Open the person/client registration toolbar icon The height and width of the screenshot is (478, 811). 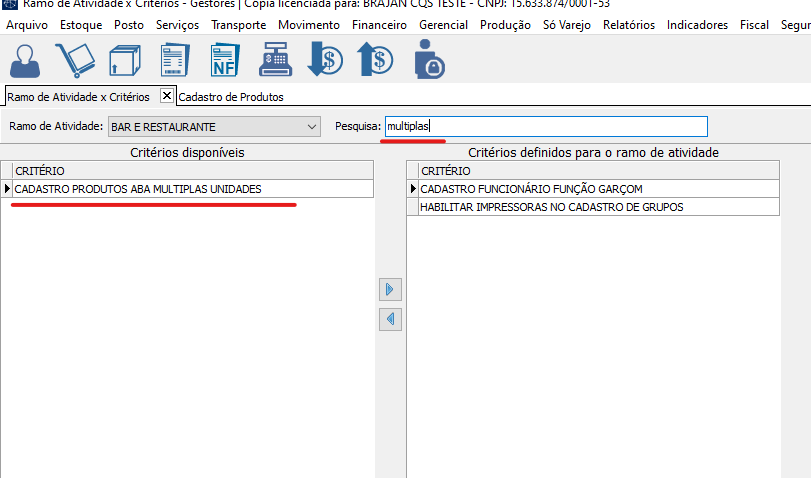click(25, 61)
